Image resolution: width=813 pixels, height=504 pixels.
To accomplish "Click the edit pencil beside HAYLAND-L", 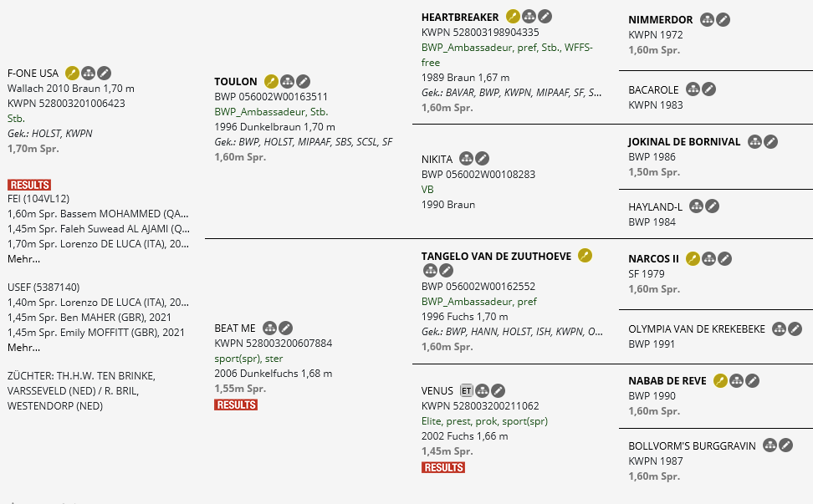I will [712, 206].
